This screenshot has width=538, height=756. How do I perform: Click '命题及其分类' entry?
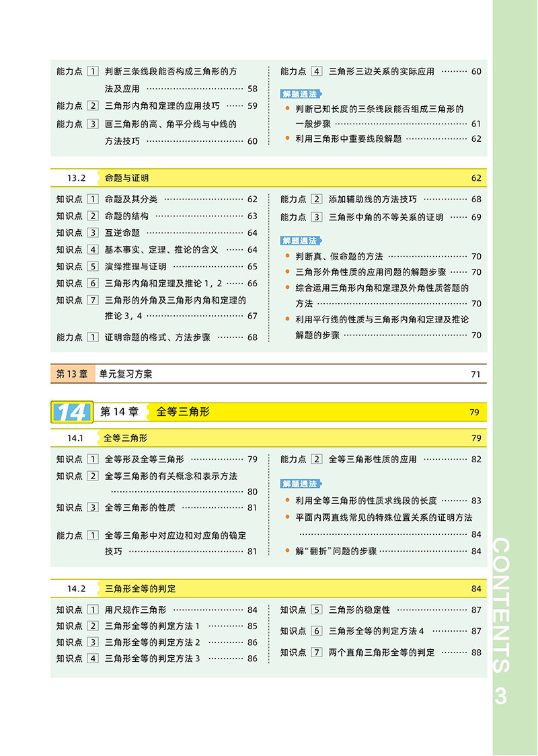[x=130, y=199]
